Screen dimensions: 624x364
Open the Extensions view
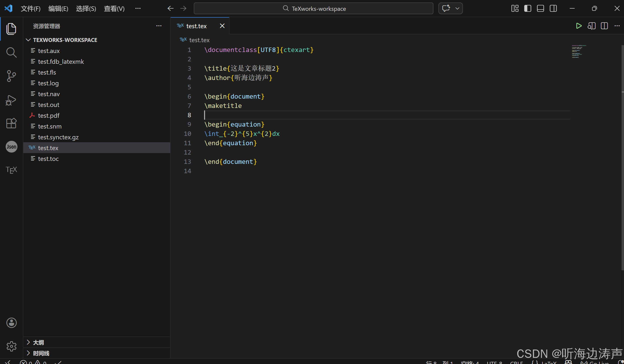[x=11, y=123]
